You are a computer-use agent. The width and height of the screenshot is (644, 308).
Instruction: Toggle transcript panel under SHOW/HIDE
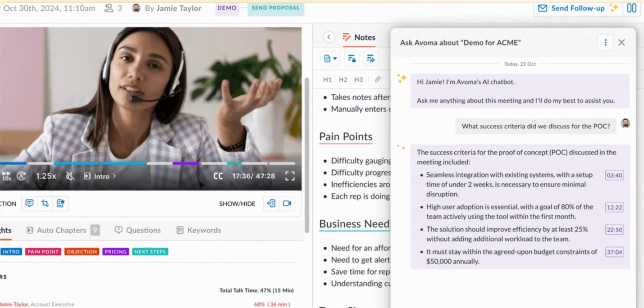[x=271, y=204]
